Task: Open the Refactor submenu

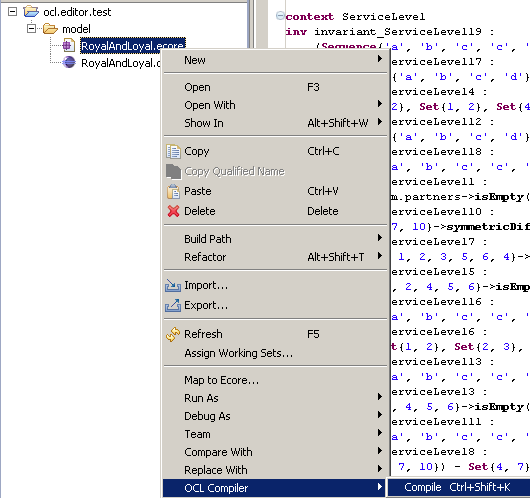Action: point(275,257)
